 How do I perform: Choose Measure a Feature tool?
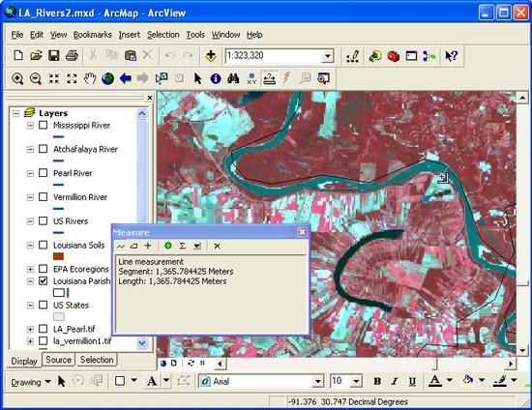[148, 246]
